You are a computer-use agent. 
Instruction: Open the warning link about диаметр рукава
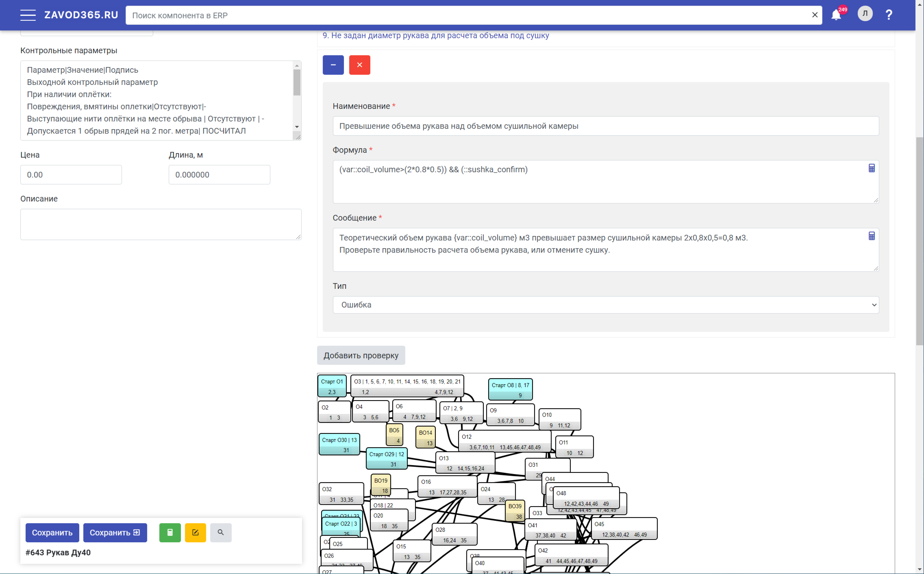[x=436, y=35]
